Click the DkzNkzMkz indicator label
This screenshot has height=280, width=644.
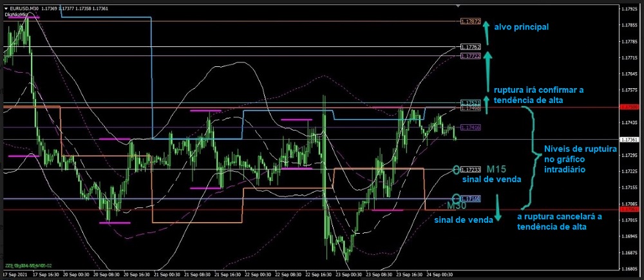[15, 14]
